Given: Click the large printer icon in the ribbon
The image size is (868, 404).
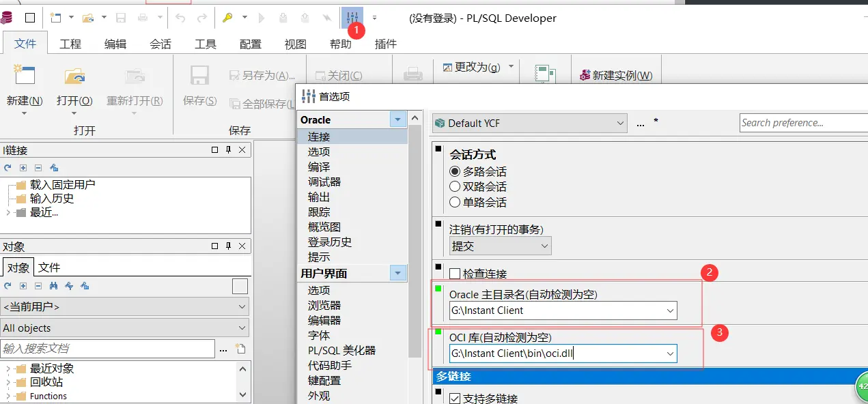Looking at the screenshot, I should 413,74.
